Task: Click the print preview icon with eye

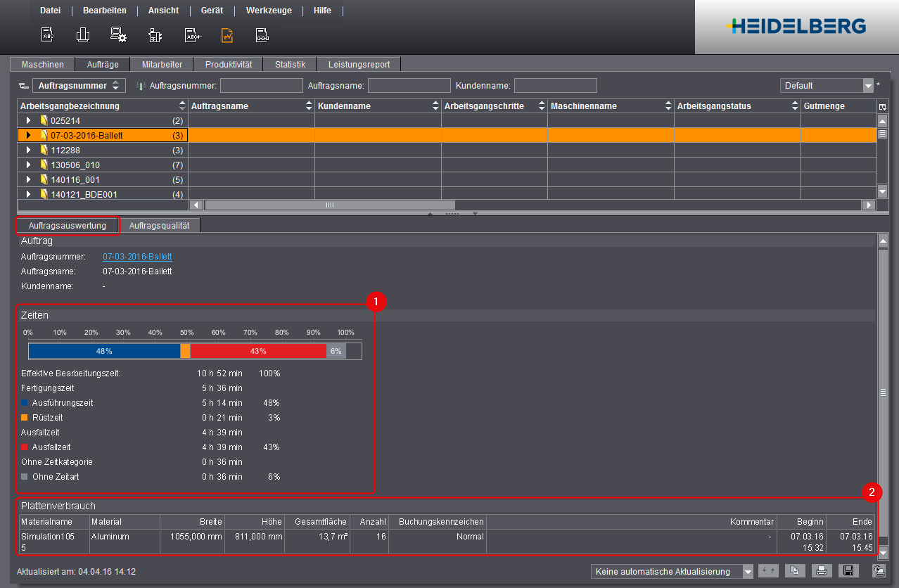Action: 879,571
